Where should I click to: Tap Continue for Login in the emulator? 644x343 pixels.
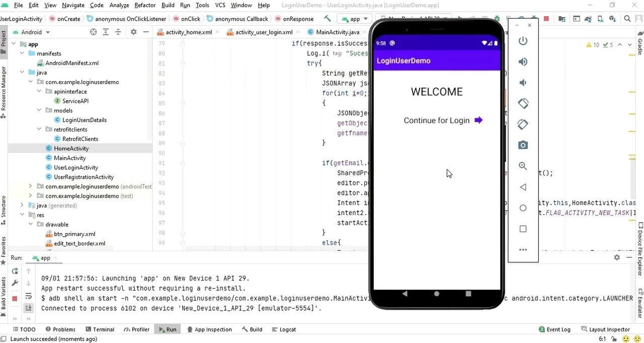click(x=437, y=120)
